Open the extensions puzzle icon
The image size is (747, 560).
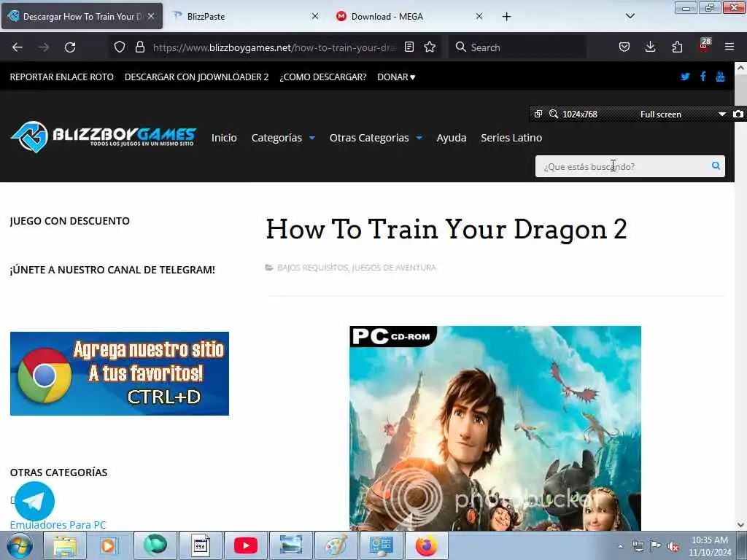pos(677,47)
